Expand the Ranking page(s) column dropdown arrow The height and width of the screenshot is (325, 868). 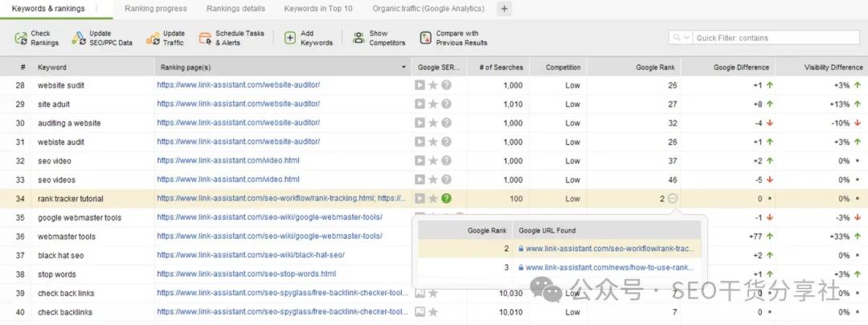[403, 68]
